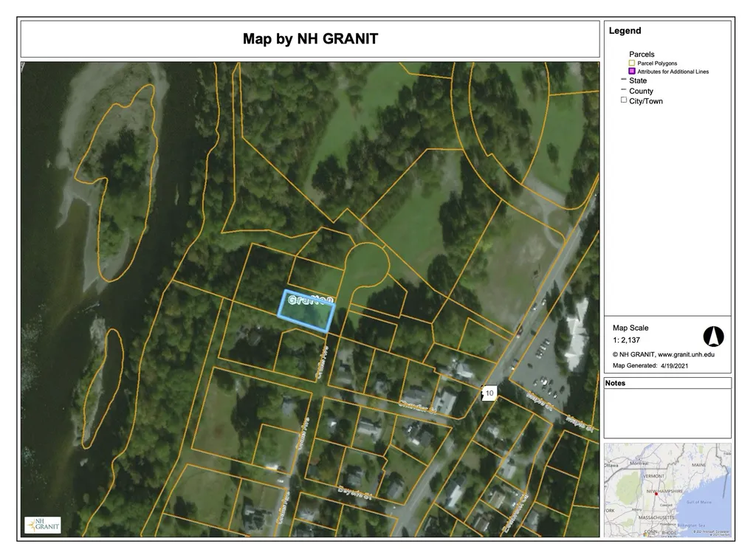Image resolution: width=756 pixels, height=558 pixels.
Task: Click the 'Parcel Polygons' legend label
Action: tap(657, 63)
